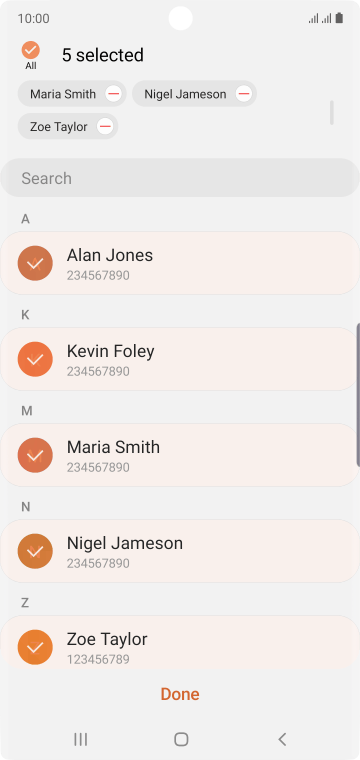Tap the Done button
Screen dimensions: 360x760
(180, 694)
